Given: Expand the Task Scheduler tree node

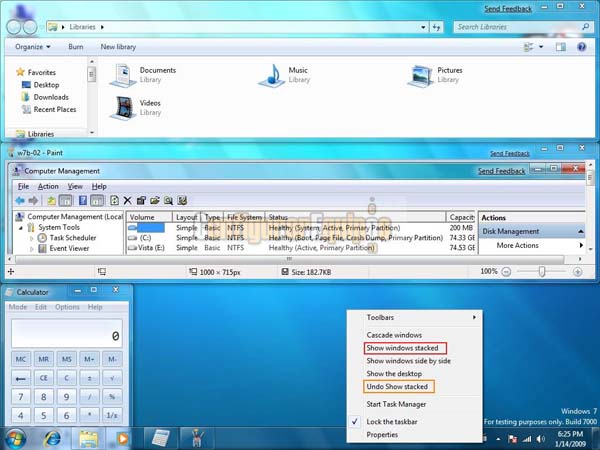Looking at the screenshot, I should click(x=32, y=238).
